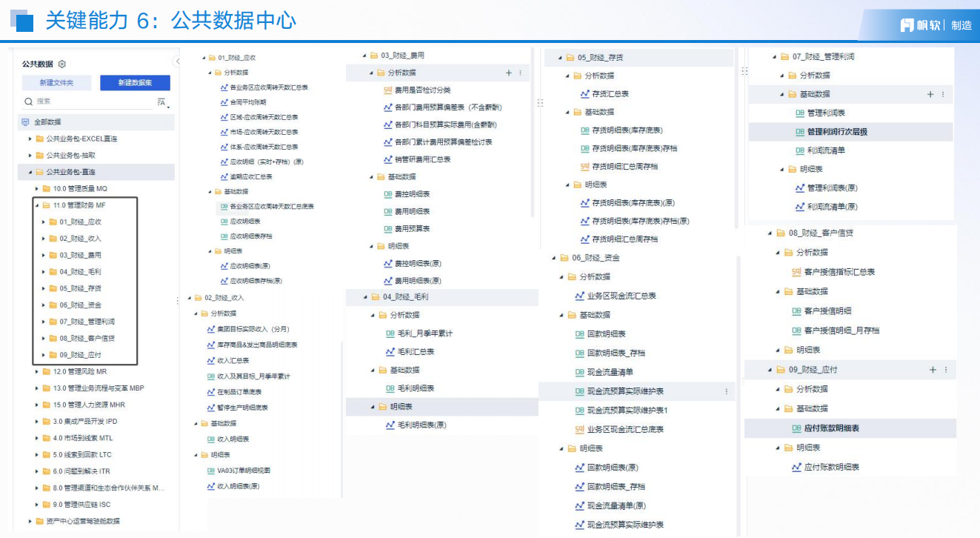This screenshot has height=538, width=980.
Task: Click the folder icon of 11.0 管理财务 MF
Action: [x=46, y=205]
